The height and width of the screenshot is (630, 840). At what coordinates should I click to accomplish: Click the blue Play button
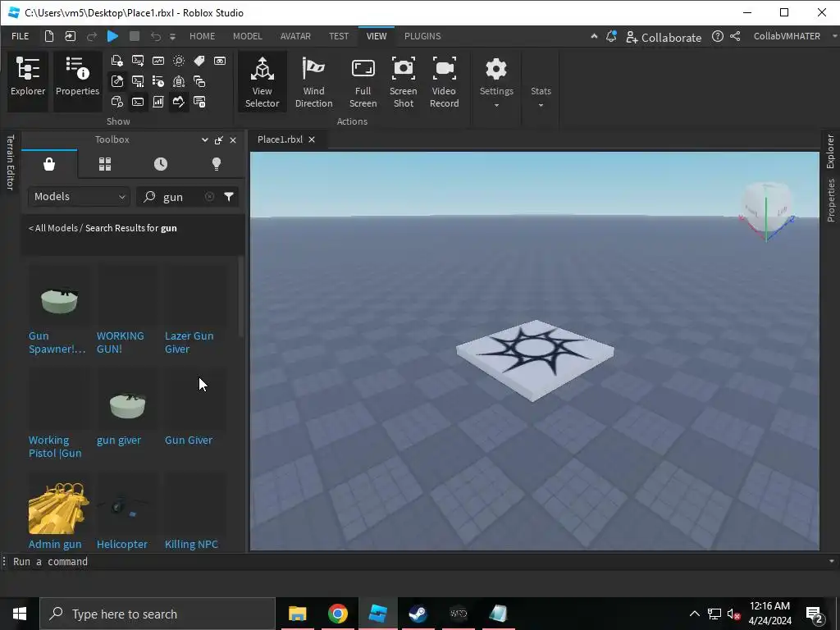(x=112, y=36)
